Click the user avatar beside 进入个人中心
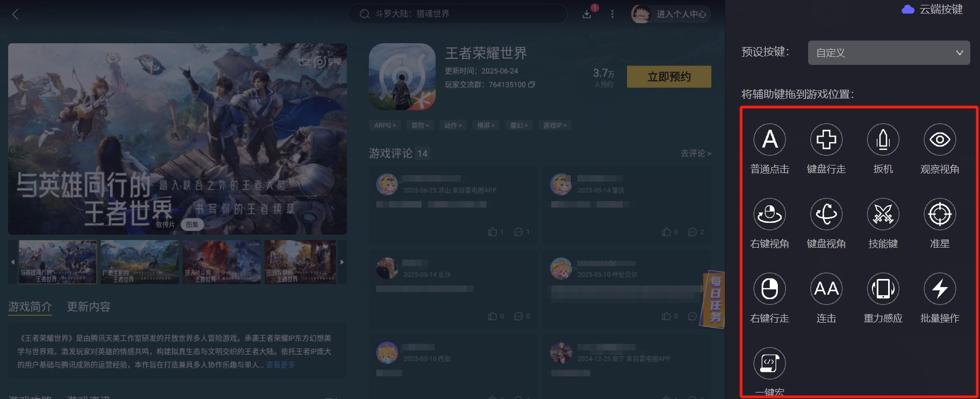This screenshot has width=980, height=399. point(641,14)
